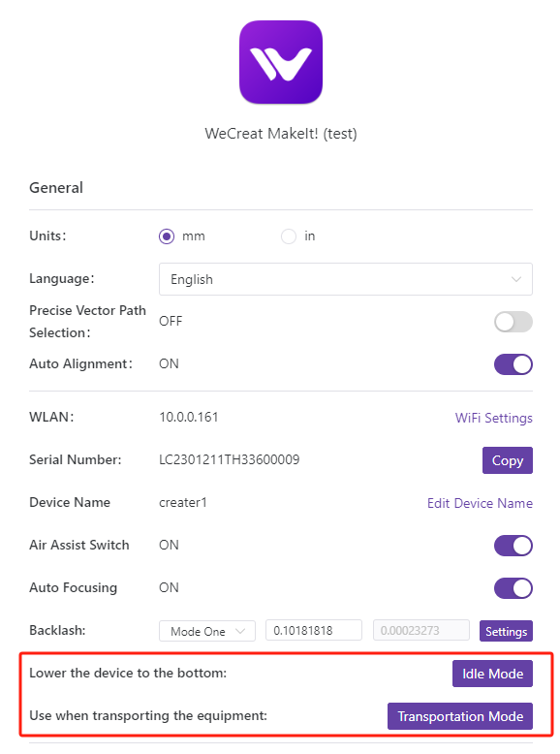Activate Idle Mode button
The image size is (560, 754).
point(493,674)
